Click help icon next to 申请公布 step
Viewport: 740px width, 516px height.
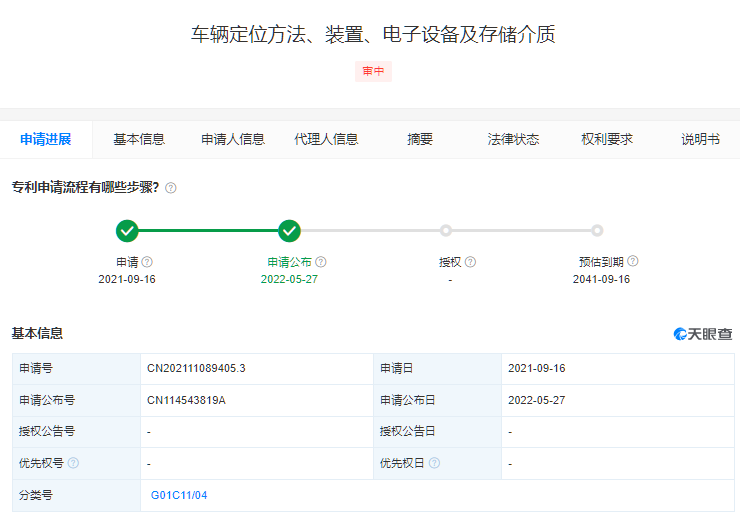pos(321,262)
